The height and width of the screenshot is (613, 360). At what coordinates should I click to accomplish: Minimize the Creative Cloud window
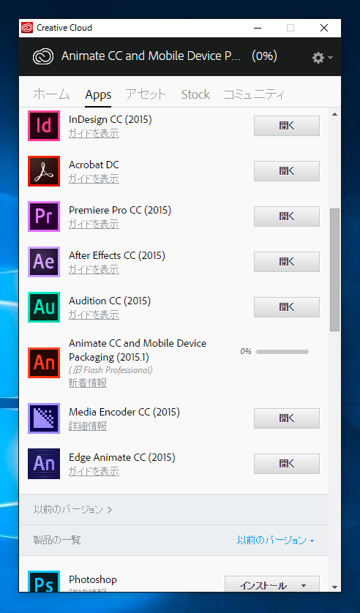click(257, 28)
